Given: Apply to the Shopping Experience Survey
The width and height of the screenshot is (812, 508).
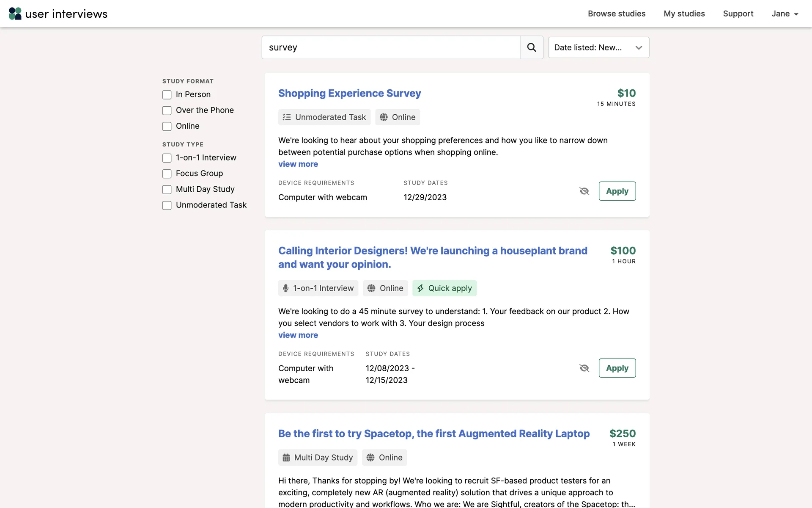Looking at the screenshot, I should point(617,191).
